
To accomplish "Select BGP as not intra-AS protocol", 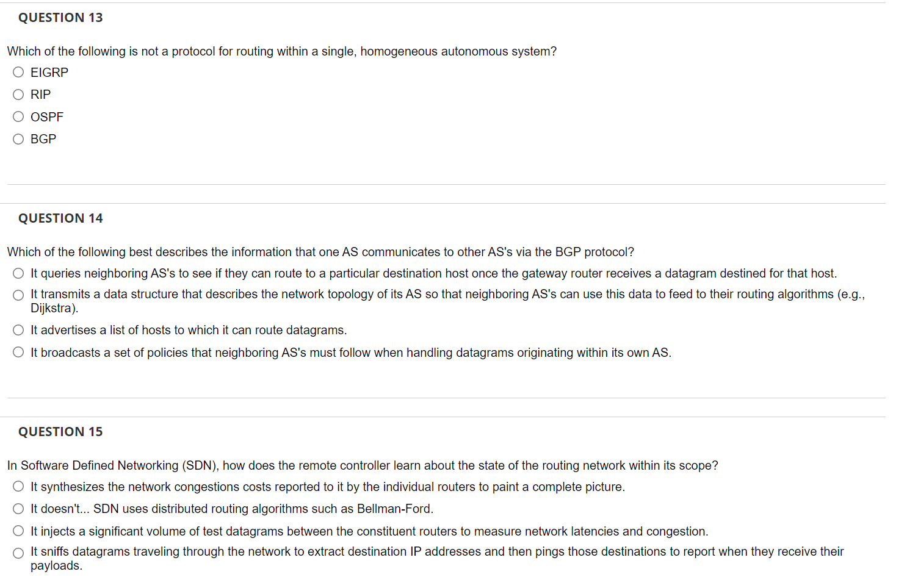I will [x=18, y=138].
